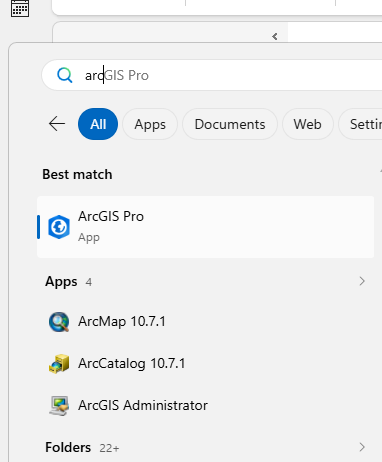Switch to the Web filter tab

click(307, 124)
